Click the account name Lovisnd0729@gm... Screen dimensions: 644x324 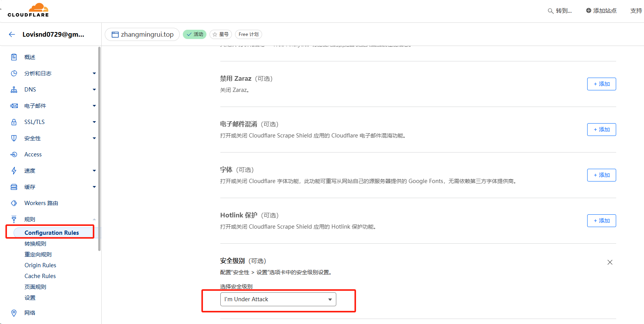pyautogui.click(x=53, y=34)
